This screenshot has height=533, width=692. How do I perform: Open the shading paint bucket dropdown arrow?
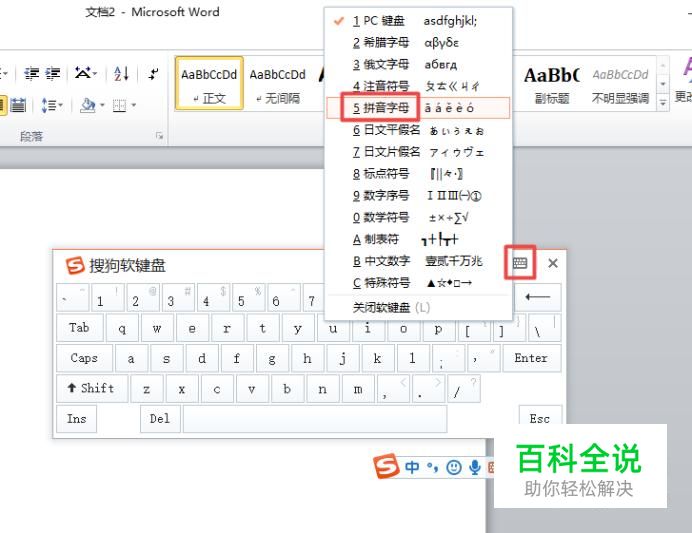pos(102,105)
